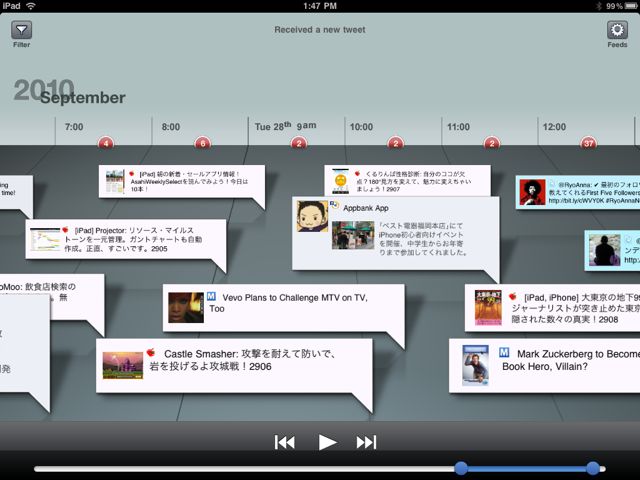This screenshot has height=480, width=640.
Task: Check the Wi-Fi indicator in status bar
Action: click(30, 6)
